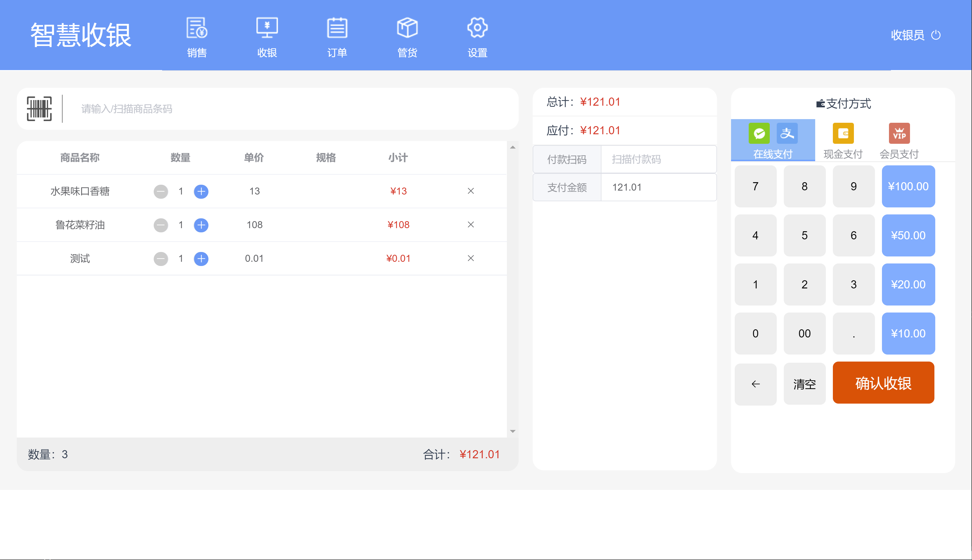Tap keypad digit 6
The image size is (972, 560).
click(853, 235)
